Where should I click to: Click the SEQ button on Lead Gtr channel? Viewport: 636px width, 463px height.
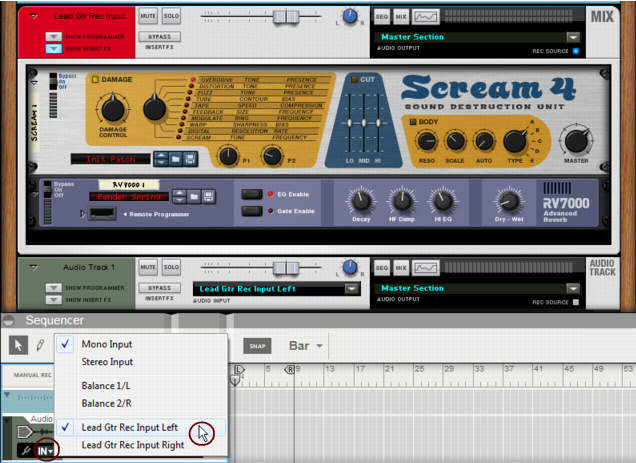click(381, 17)
